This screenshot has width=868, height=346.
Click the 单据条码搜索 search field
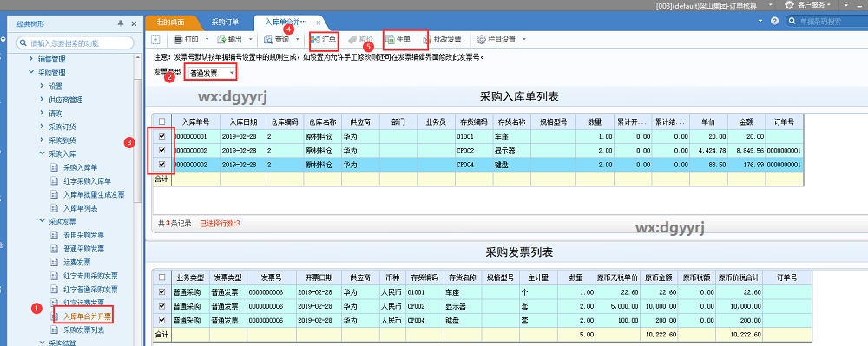click(x=826, y=22)
